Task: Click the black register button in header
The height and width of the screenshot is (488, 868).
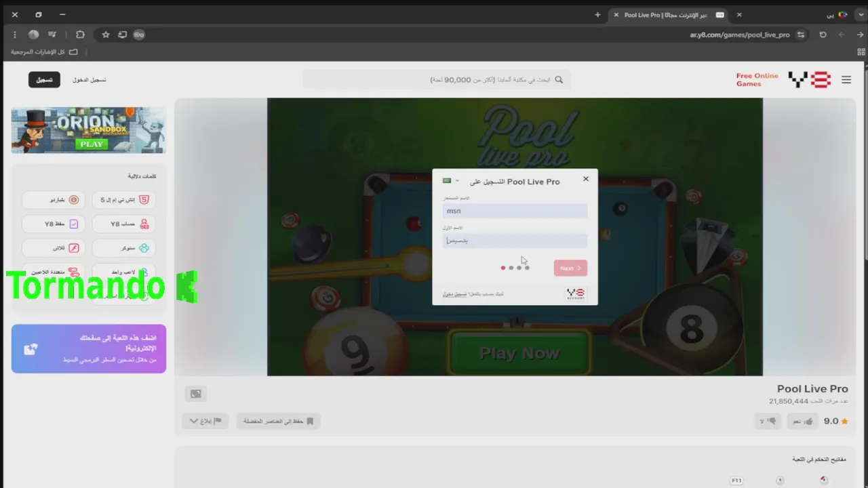Action: point(44,80)
